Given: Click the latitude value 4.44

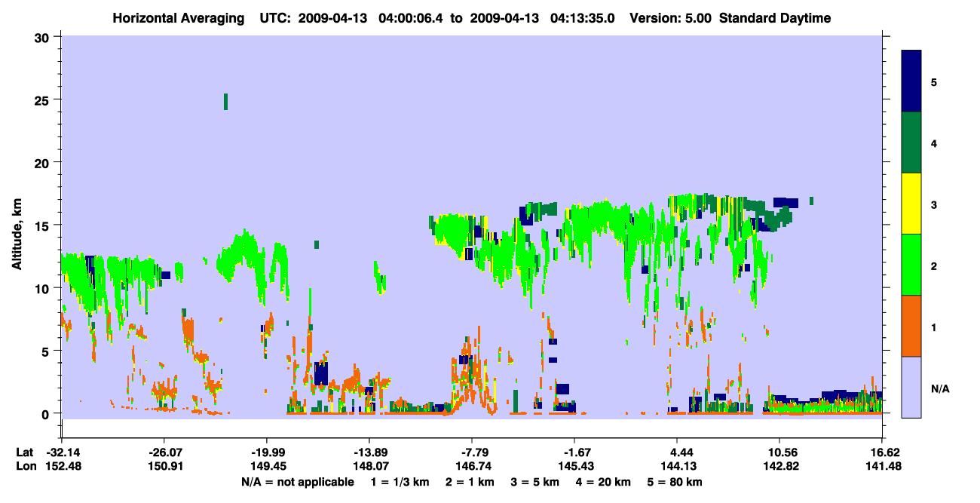Looking at the screenshot, I should (677, 452).
